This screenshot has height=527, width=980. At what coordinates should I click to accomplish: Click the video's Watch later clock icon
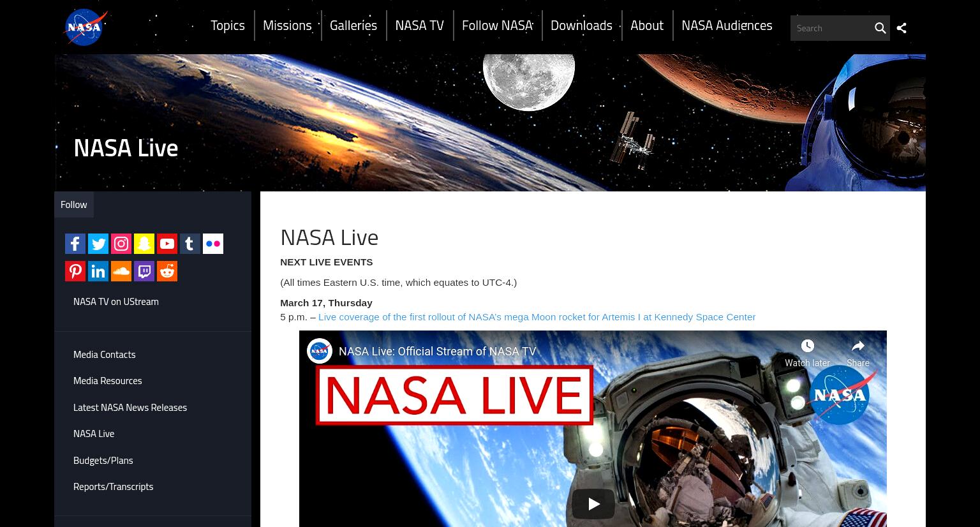pos(807,346)
